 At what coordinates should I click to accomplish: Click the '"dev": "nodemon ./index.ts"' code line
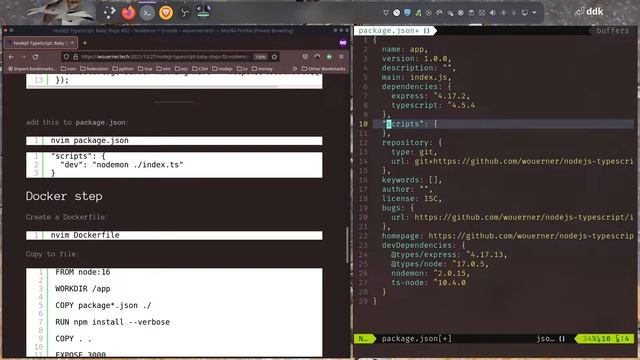(122, 165)
